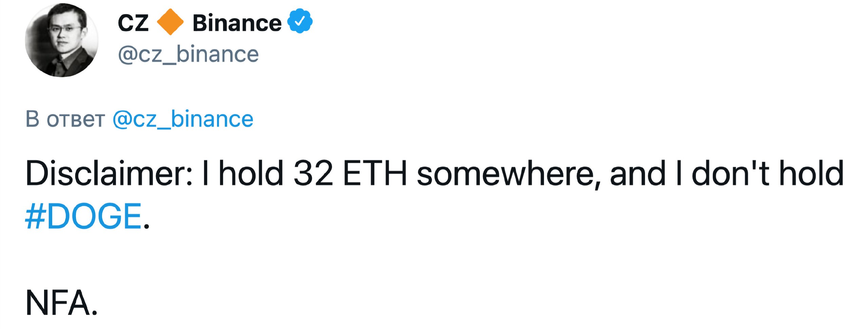The width and height of the screenshot is (868, 329).
Task: Click the word 'Disclaimer:' in the tweet
Action: 109,173
